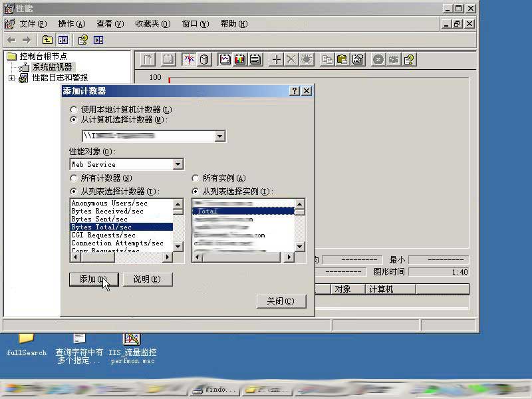
Task: Open the 窗口 menu
Action: pos(196,24)
